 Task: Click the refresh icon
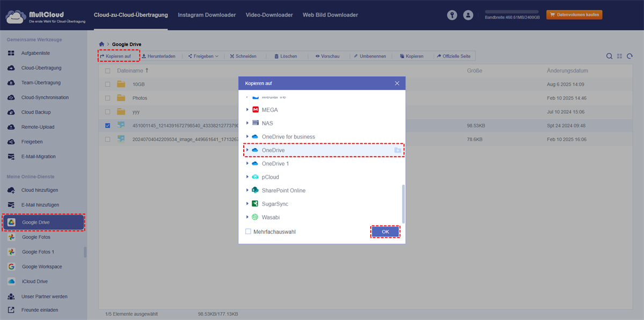tap(630, 56)
